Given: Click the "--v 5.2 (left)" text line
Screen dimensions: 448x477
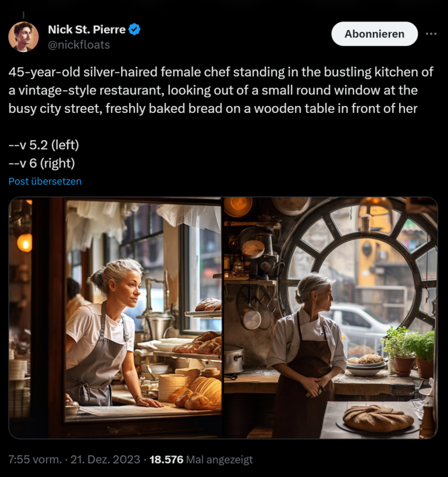Looking at the screenshot, I should click(x=44, y=145).
